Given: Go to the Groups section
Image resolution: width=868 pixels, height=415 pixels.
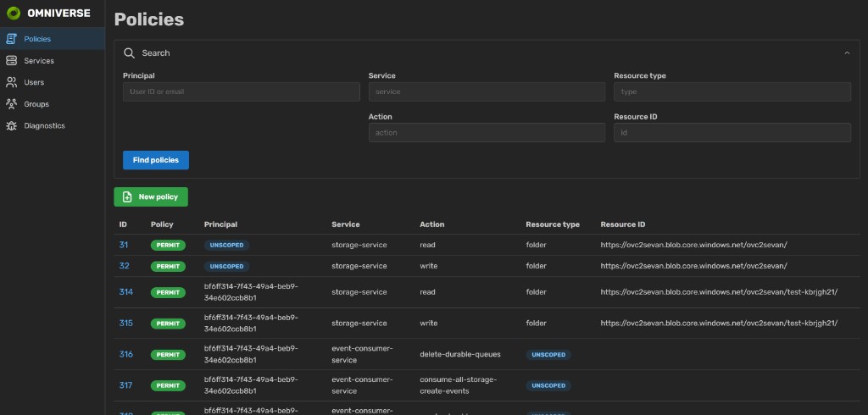Looking at the screenshot, I should [x=53, y=104].
